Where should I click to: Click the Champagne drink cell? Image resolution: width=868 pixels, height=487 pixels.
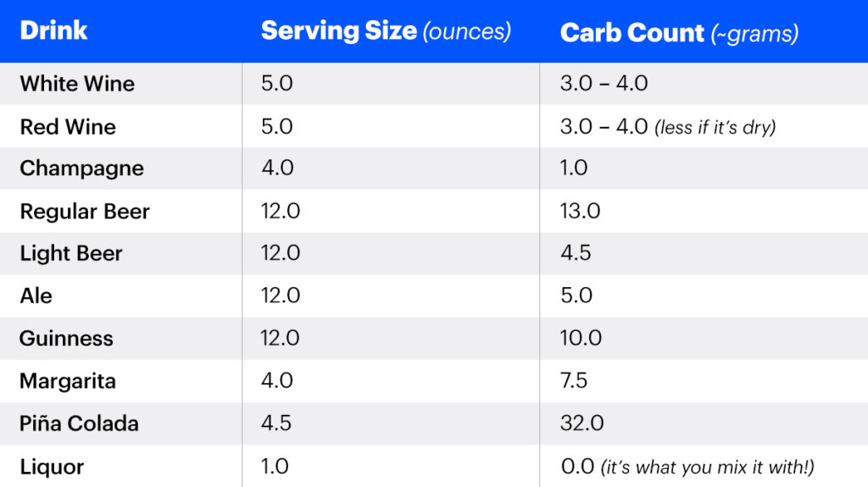point(82,169)
